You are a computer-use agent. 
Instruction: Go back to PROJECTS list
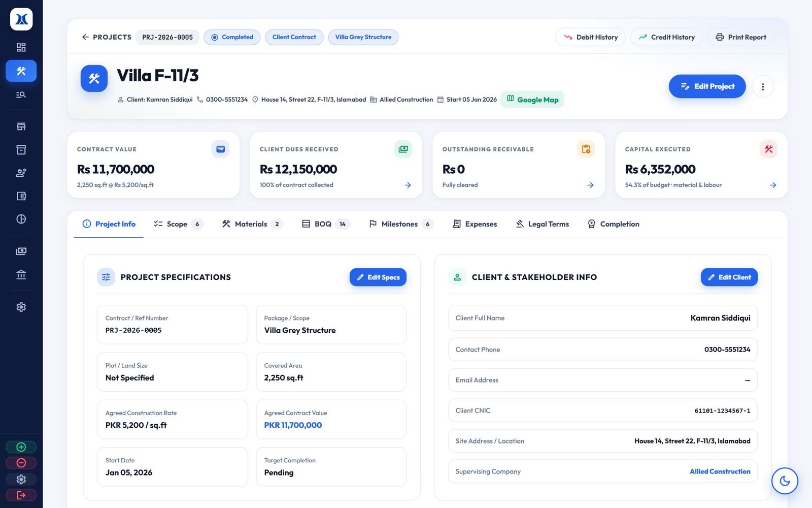click(x=107, y=37)
